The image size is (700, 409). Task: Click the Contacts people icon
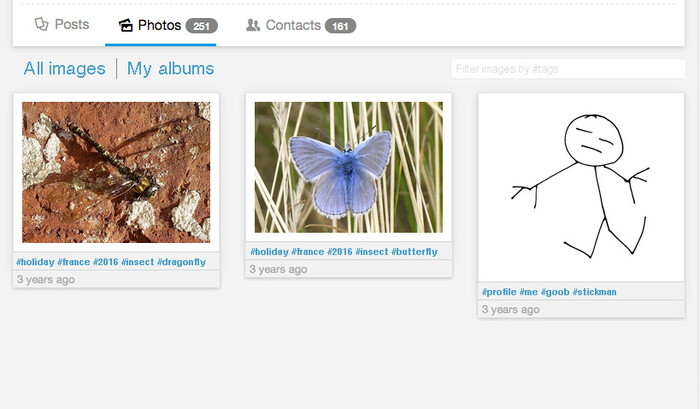coord(253,26)
